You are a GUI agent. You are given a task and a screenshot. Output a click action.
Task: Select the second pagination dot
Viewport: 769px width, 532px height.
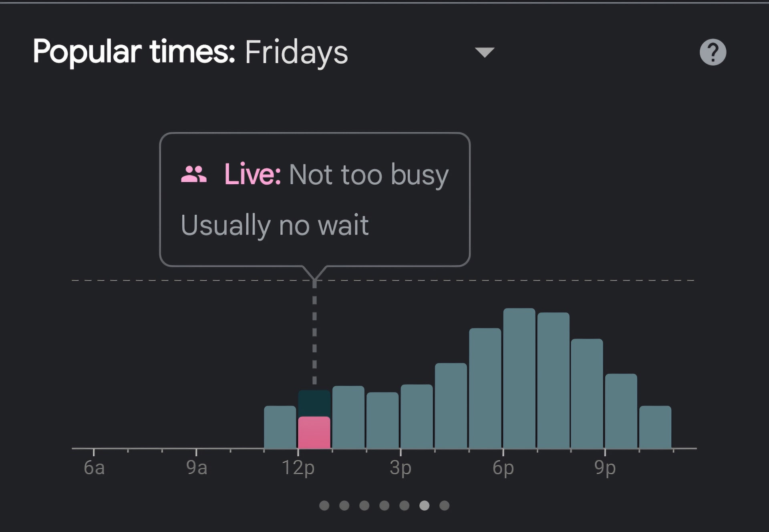[344, 506]
